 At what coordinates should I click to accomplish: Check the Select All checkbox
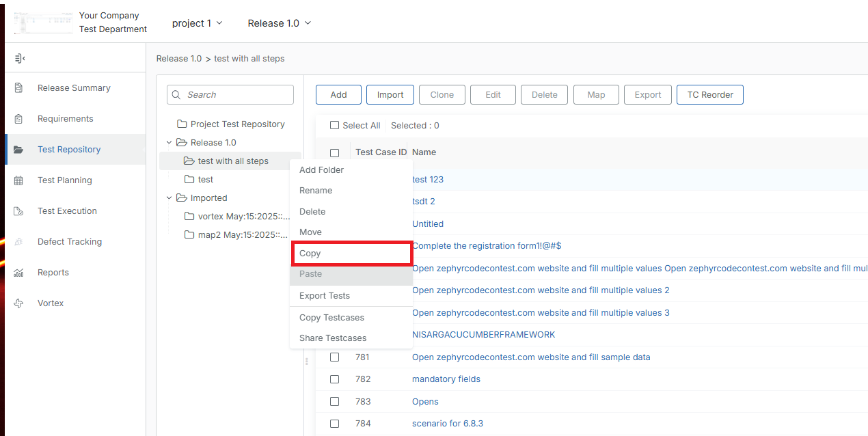[334, 126]
